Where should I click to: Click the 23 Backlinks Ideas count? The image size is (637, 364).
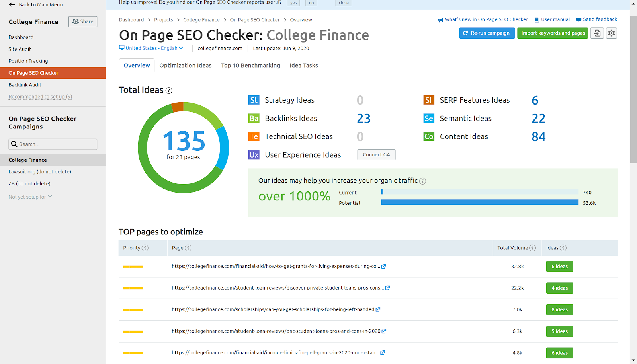(363, 118)
